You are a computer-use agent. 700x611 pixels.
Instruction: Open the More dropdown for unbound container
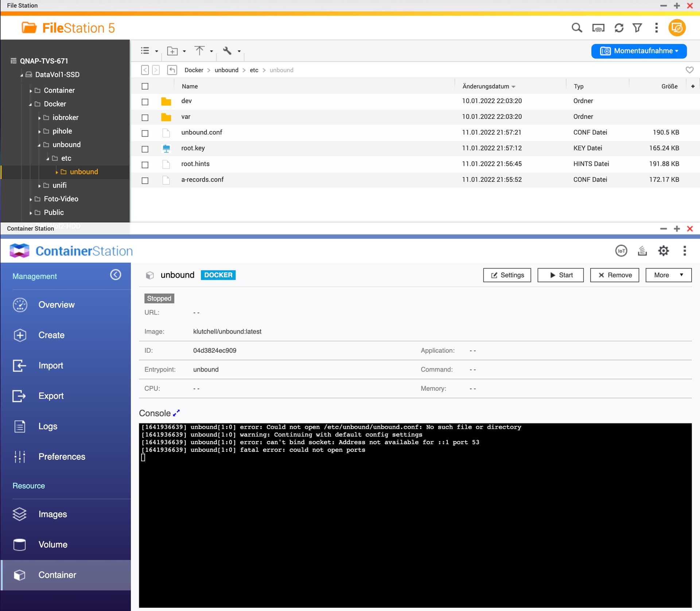[668, 275]
